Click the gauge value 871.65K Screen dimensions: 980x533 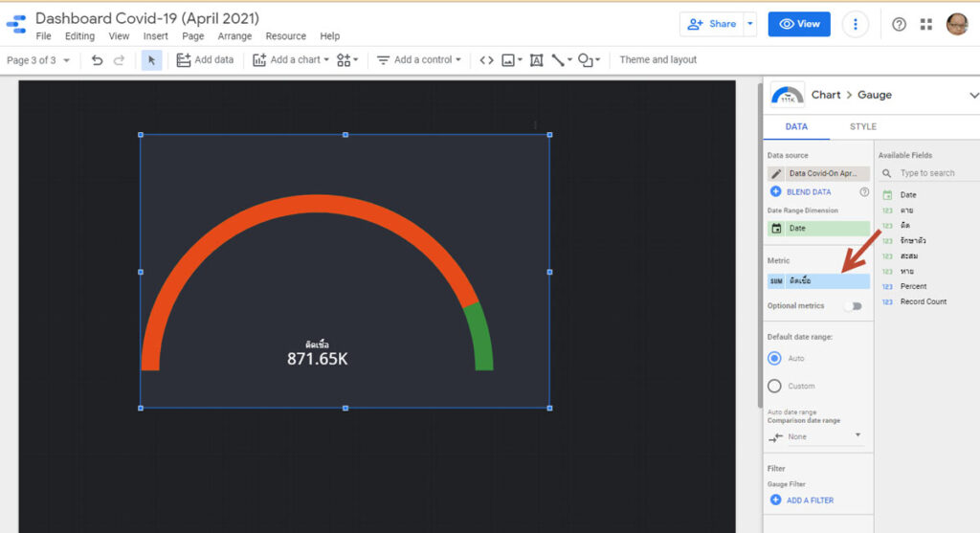[x=318, y=359]
